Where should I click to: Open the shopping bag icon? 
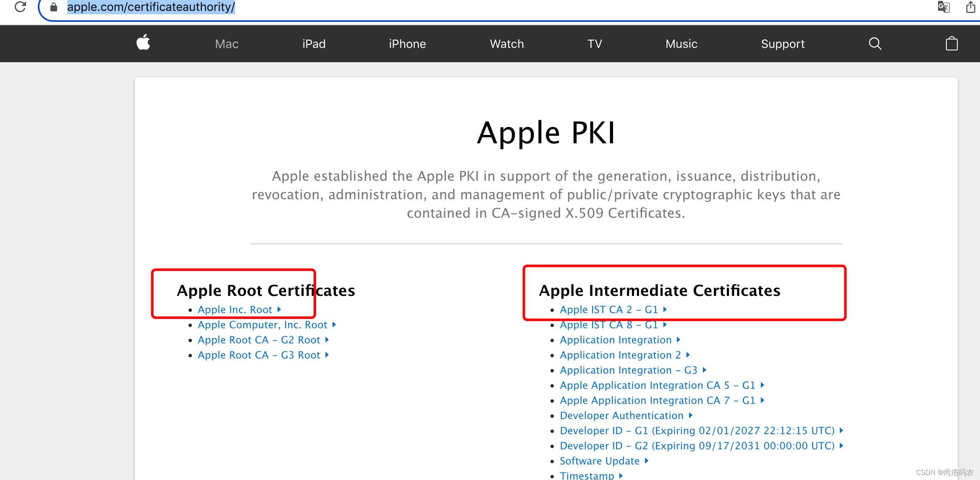click(x=951, y=43)
